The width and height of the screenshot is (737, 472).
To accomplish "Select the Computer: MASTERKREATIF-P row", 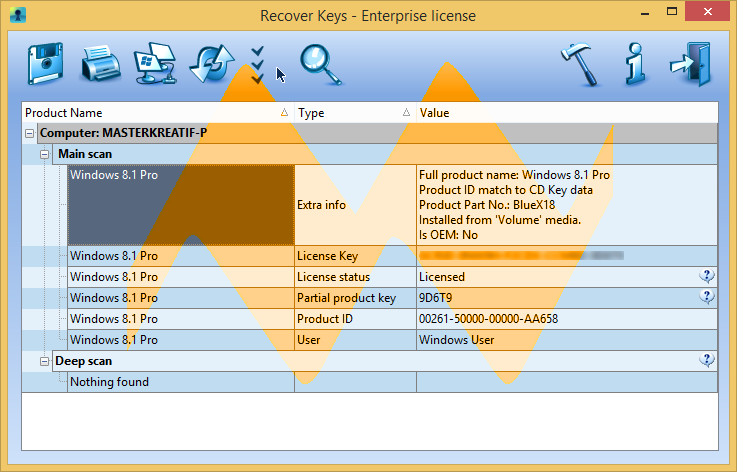I will 377,133.
